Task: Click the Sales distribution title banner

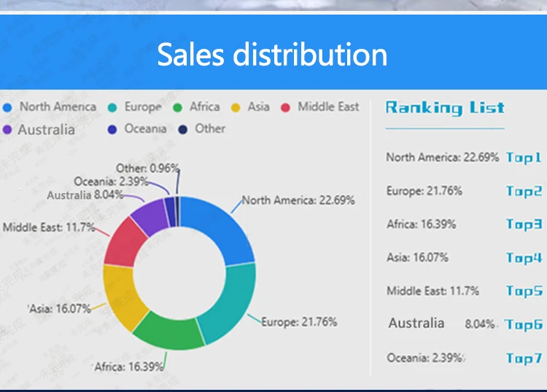Action: pos(273,52)
